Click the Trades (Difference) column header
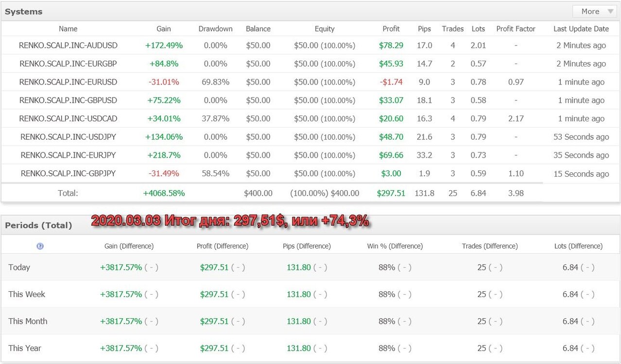The height and width of the screenshot is (364, 621). pyautogui.click(x=490, y=246)
